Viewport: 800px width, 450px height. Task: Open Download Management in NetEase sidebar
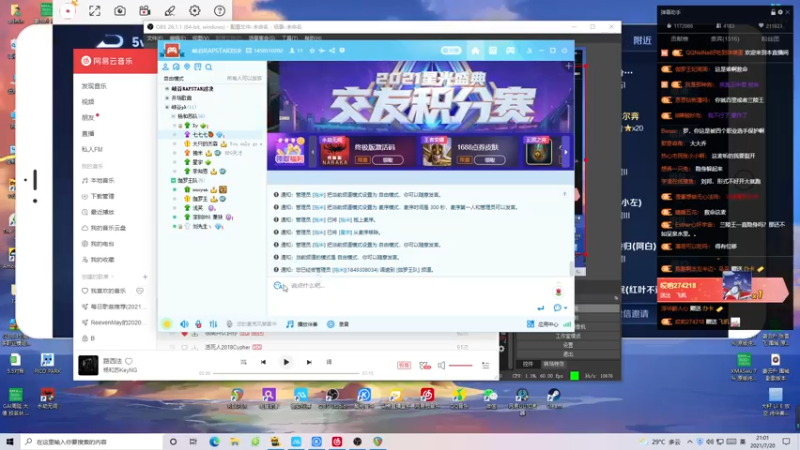[98, 196]
